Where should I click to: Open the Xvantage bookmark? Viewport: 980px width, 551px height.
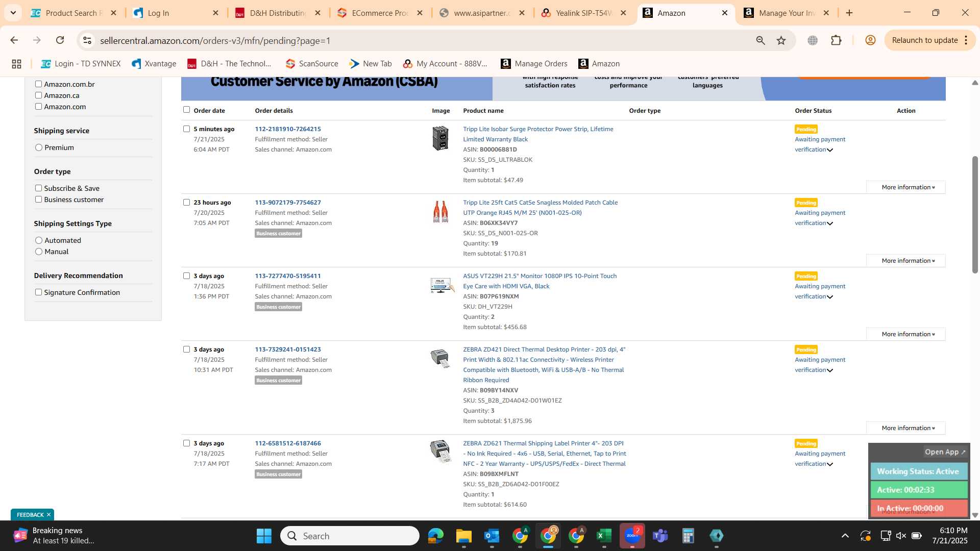[154, 64]
